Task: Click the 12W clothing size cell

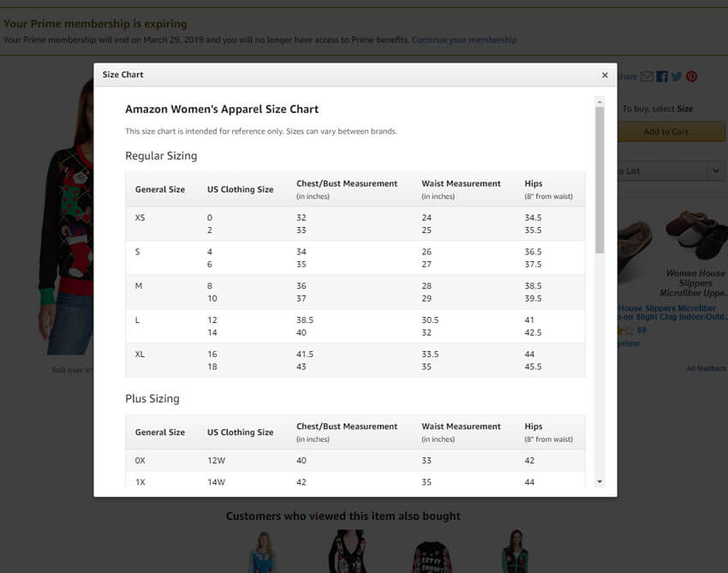Action: tap(216, 461)
